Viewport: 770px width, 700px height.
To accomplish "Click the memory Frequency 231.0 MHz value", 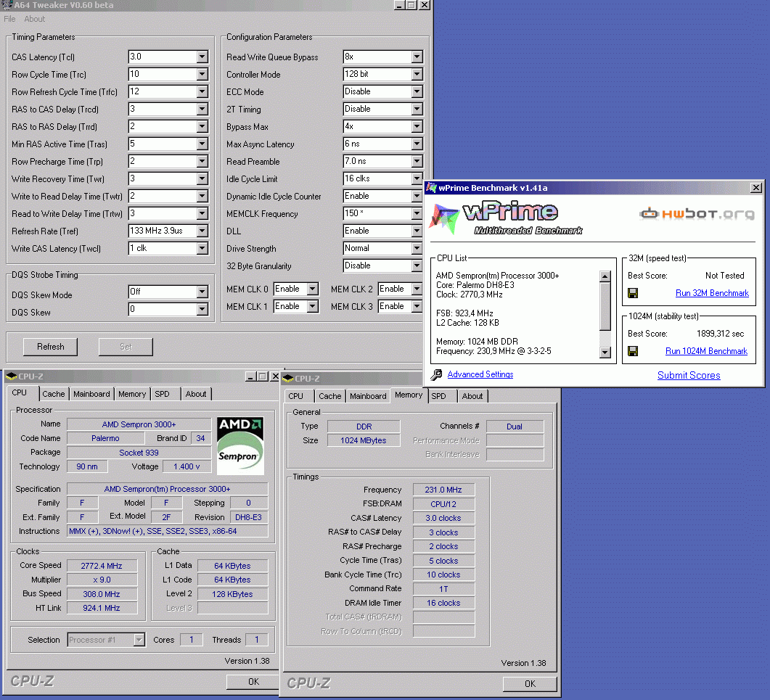I will point(443,490).
